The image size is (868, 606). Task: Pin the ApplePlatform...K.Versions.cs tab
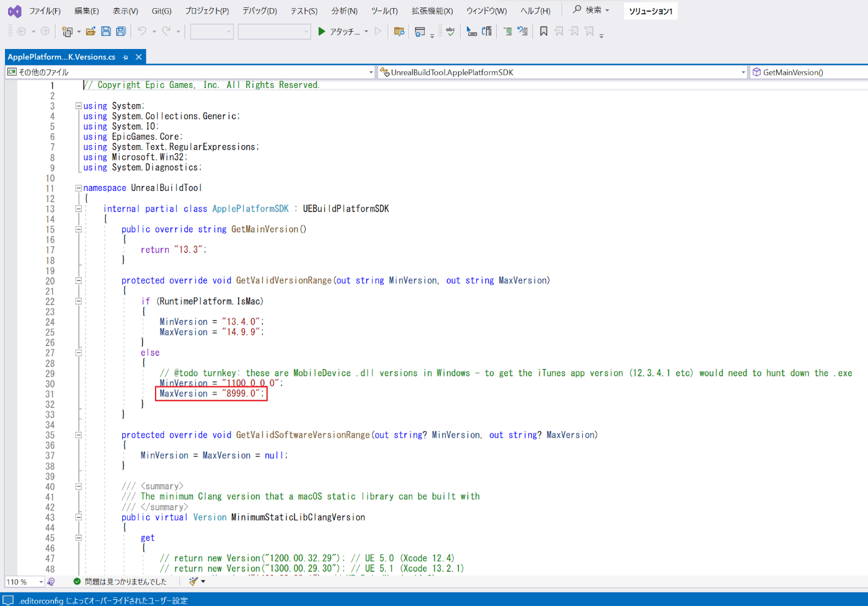pyautogui.click(x=125, y=57)
